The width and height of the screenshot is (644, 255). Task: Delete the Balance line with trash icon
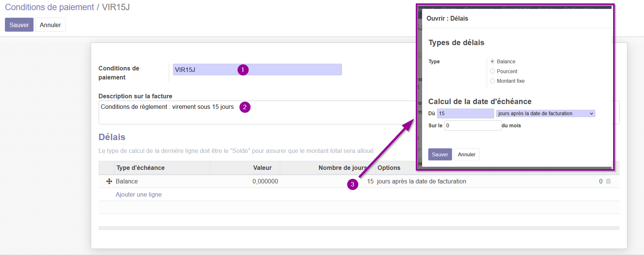coord(608,181)
